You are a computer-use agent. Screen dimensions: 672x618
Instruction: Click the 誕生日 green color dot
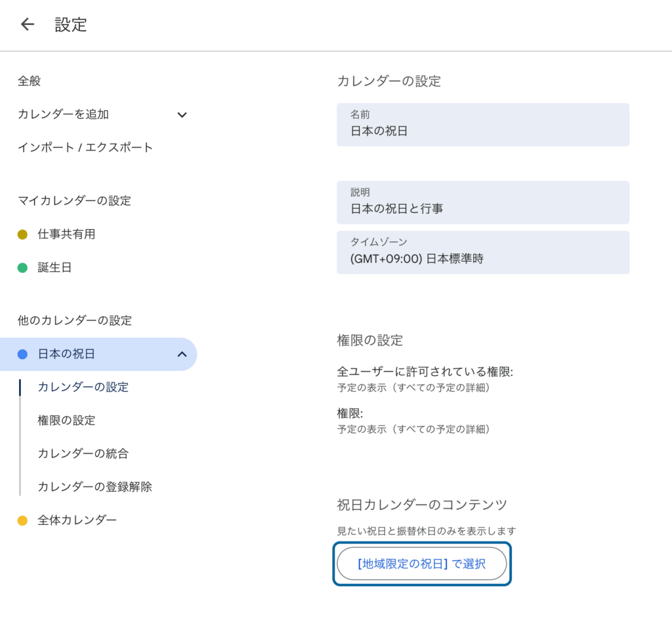pyautogui.click(x=22, y=268)
